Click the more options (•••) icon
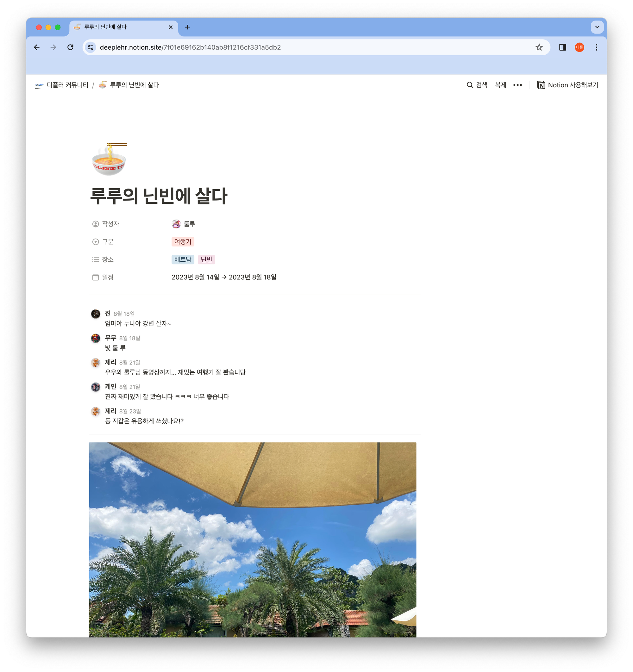Viewport: 633px width, 672px height. tap(517, 85)
